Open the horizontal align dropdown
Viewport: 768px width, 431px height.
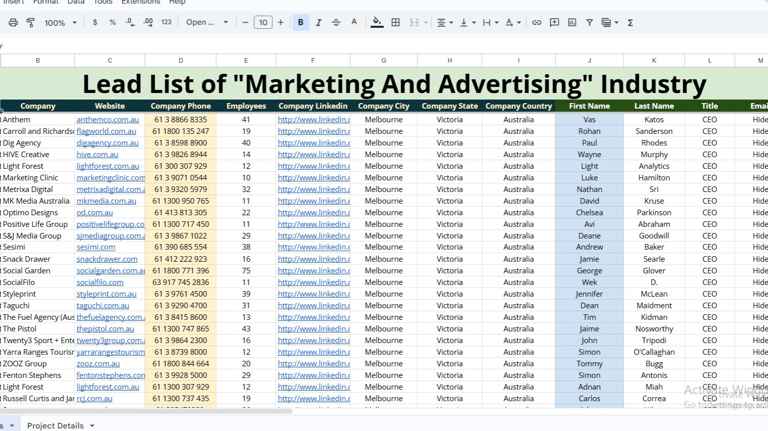click(x=443, y=22)
